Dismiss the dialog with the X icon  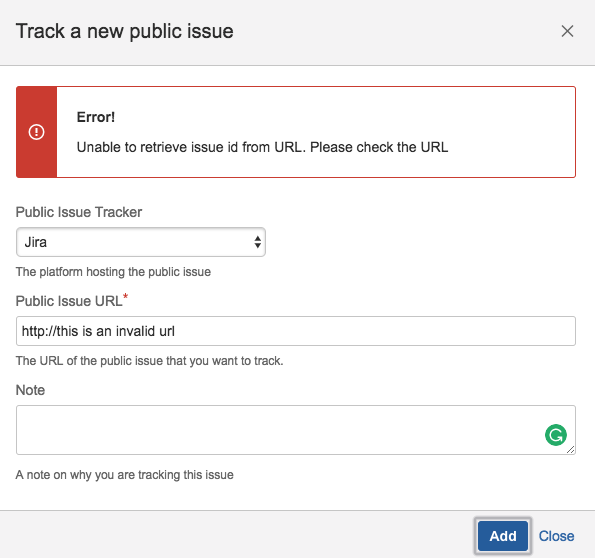click(x=567, y=31)
